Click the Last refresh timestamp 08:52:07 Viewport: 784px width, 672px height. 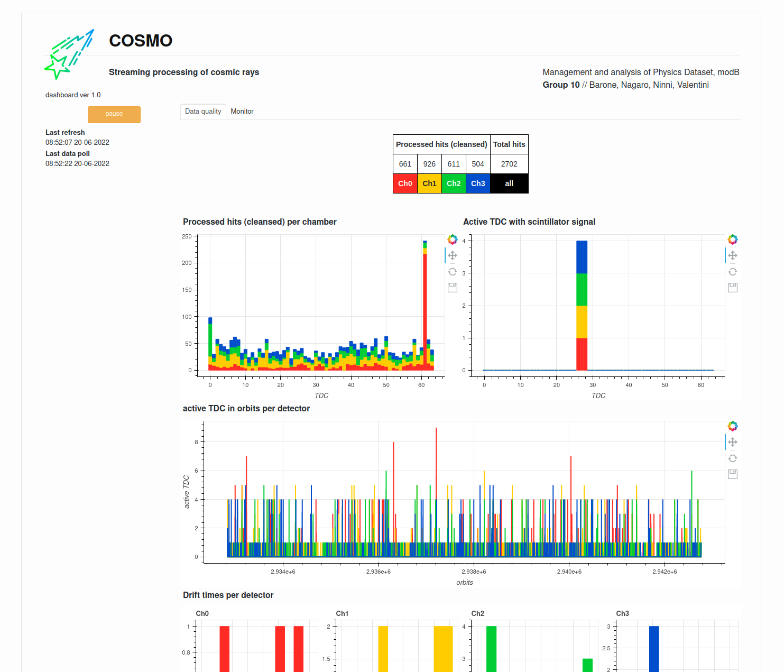coord(77,142)
